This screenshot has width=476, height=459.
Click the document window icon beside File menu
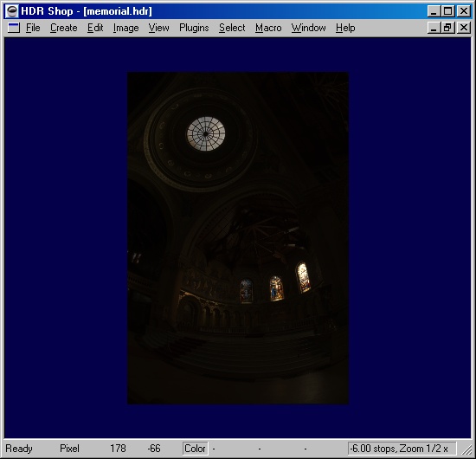[x=14, y=28]
